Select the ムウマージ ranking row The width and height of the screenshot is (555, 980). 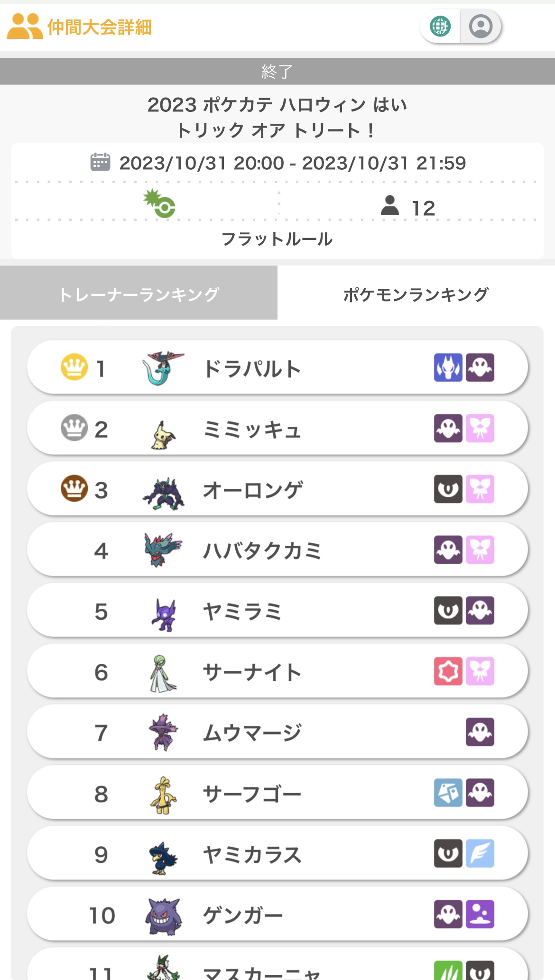point(277,732)
